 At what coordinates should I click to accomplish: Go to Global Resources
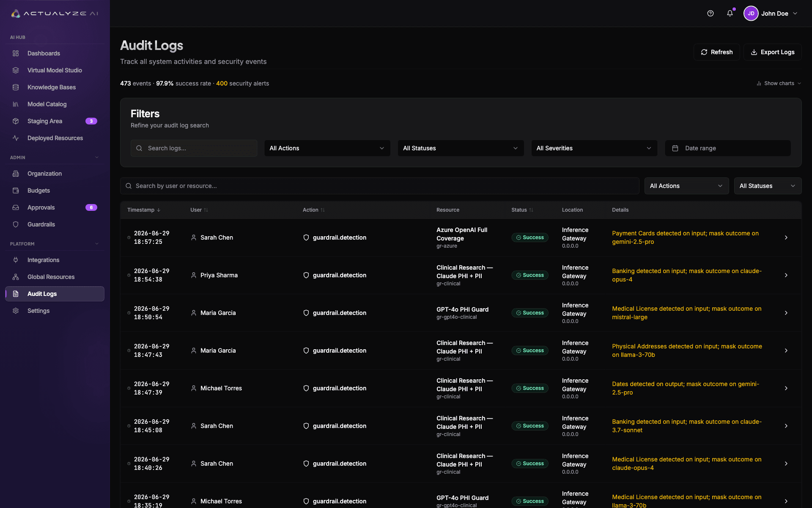tap(55, 277)
